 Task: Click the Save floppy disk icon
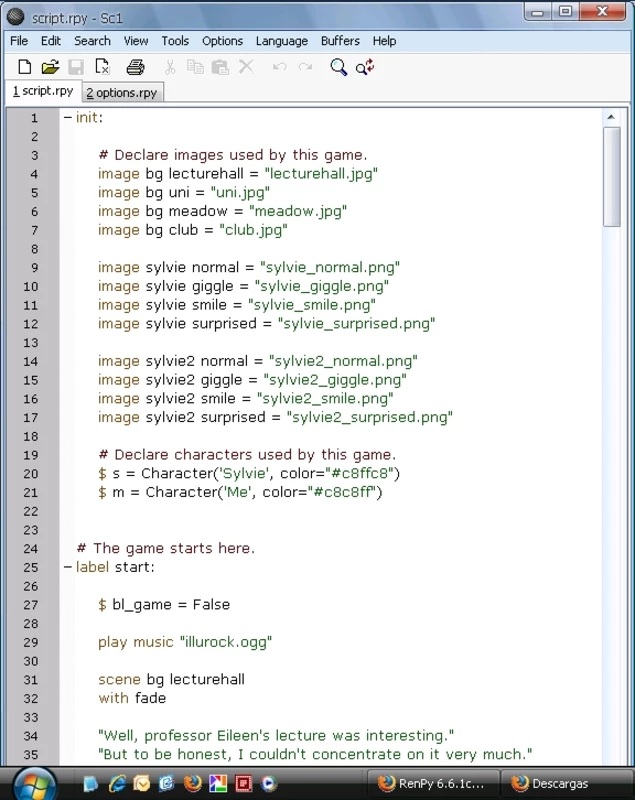coord(76,67)
